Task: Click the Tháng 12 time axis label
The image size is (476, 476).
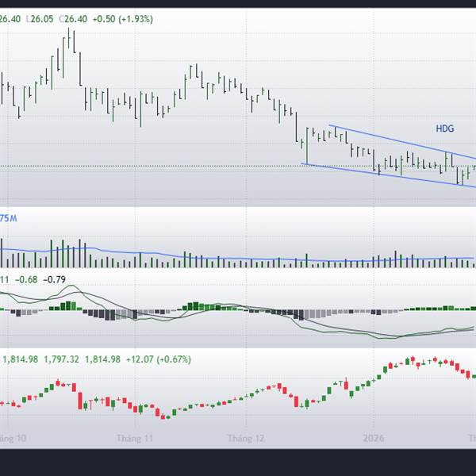Action: [x=246, y=439]
